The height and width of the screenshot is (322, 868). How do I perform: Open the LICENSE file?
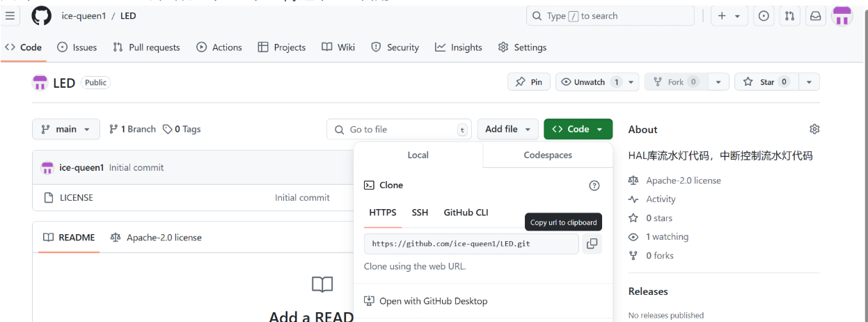click(x=77, y=197)
